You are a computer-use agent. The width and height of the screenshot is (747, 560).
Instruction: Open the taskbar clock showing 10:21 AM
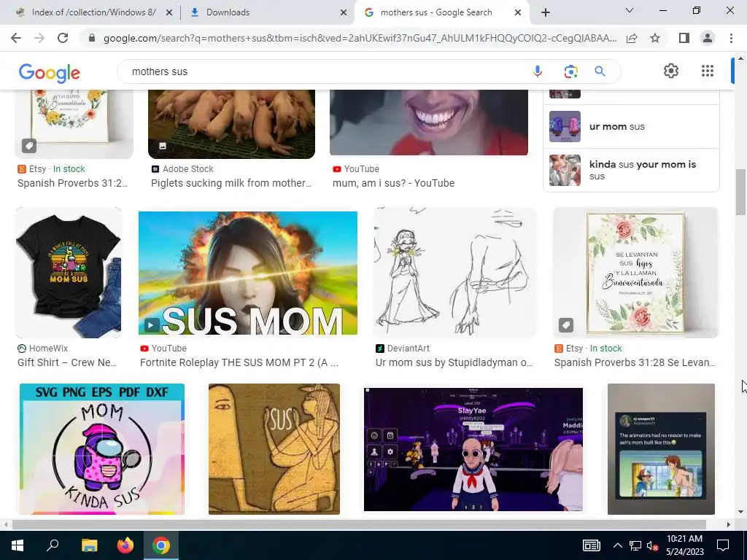[684, 545]
